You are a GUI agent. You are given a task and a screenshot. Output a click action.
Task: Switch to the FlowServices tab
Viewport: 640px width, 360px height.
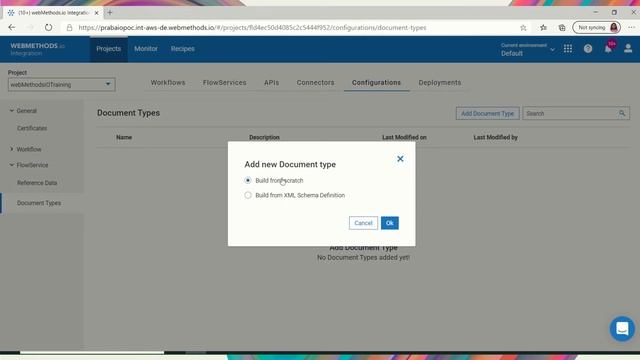[224, 82]
